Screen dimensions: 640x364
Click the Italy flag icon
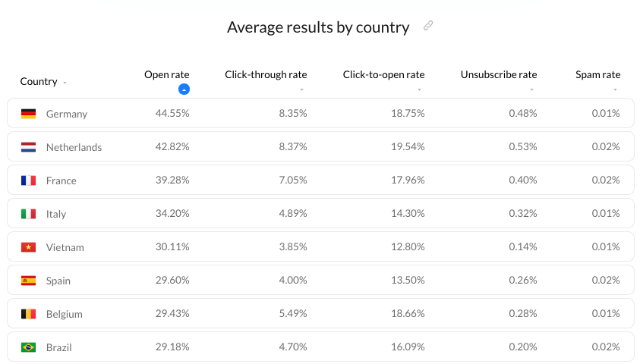click(28, 214)
